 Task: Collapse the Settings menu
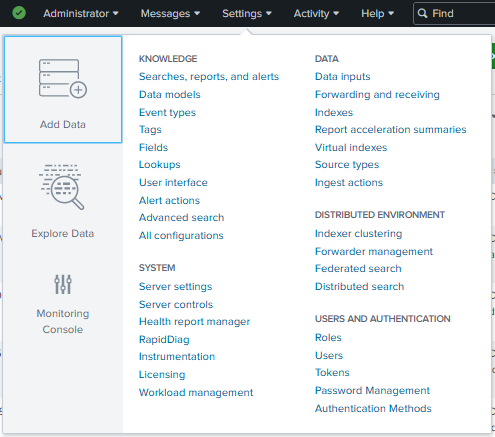click(247, 13)
